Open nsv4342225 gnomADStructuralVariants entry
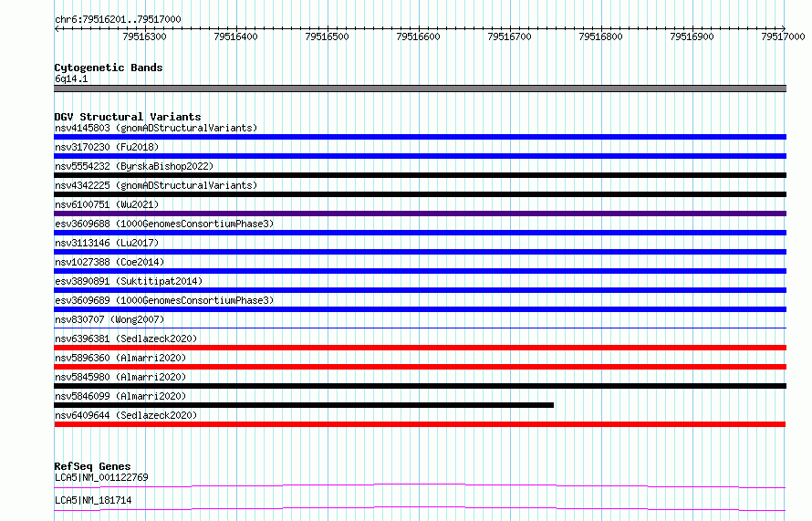Viewport: 812px width, 521px height. click(x=156, y=185)
